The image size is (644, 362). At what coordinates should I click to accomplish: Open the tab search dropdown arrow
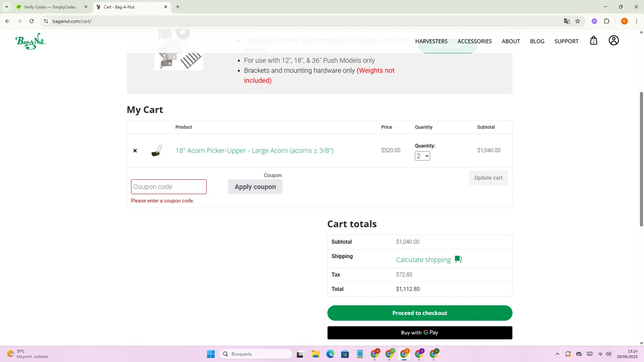pos(6,7)
